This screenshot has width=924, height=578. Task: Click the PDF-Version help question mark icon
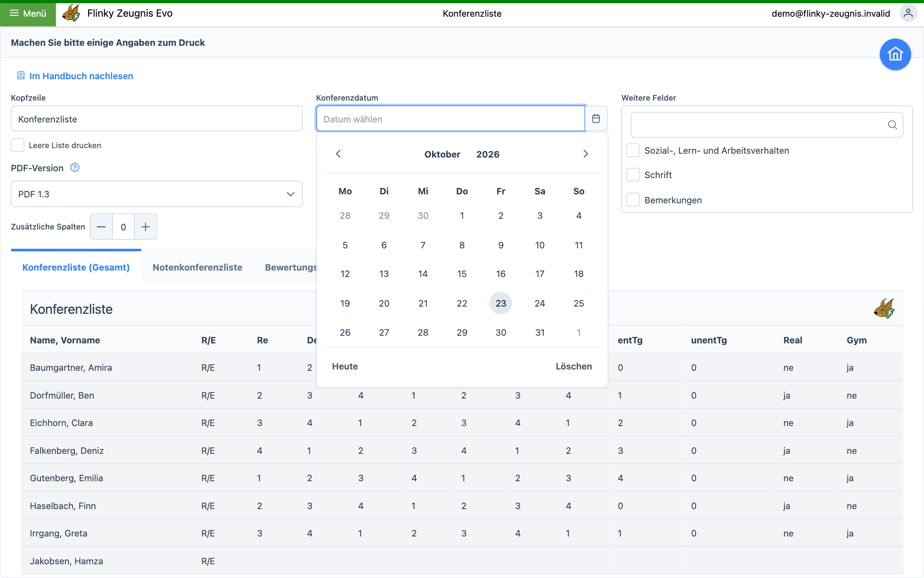click(75, 167)
